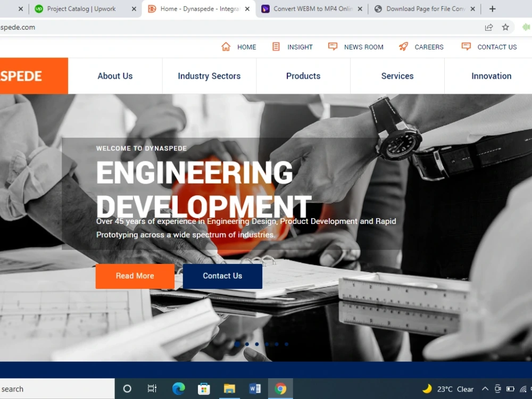
Task: Open Task View on the taskbar
Action: pyautogui.click(x=152, y=388)
